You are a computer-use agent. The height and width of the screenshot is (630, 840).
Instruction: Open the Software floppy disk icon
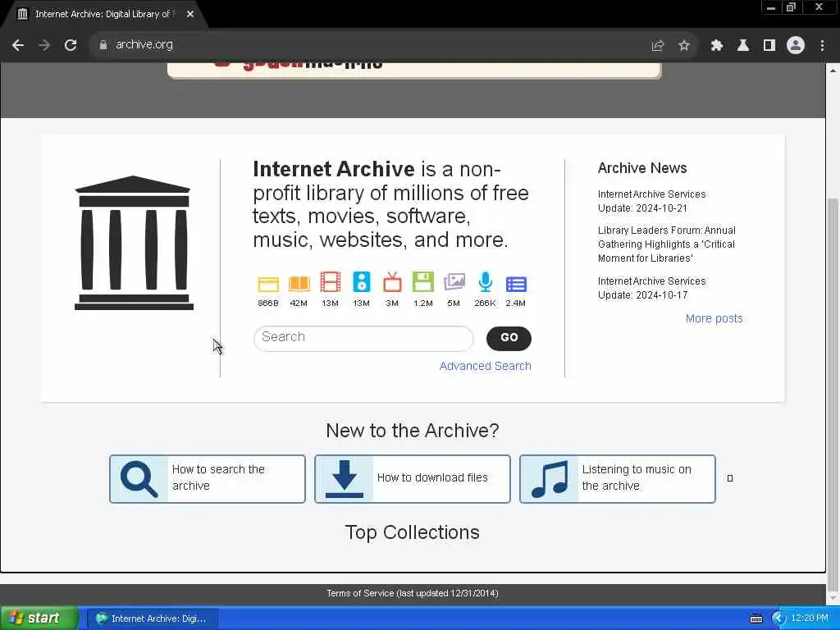pos(422,282)
